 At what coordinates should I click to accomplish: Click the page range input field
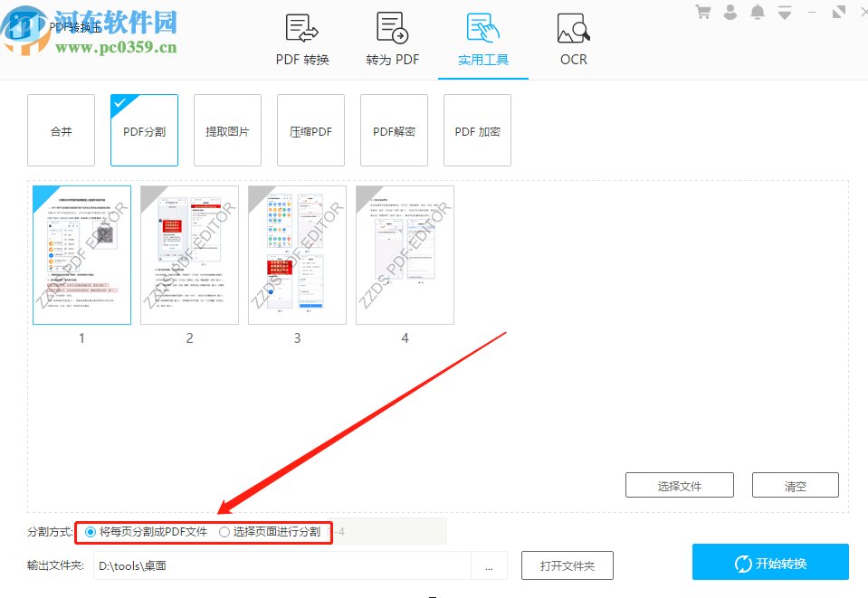pos(390,532)
